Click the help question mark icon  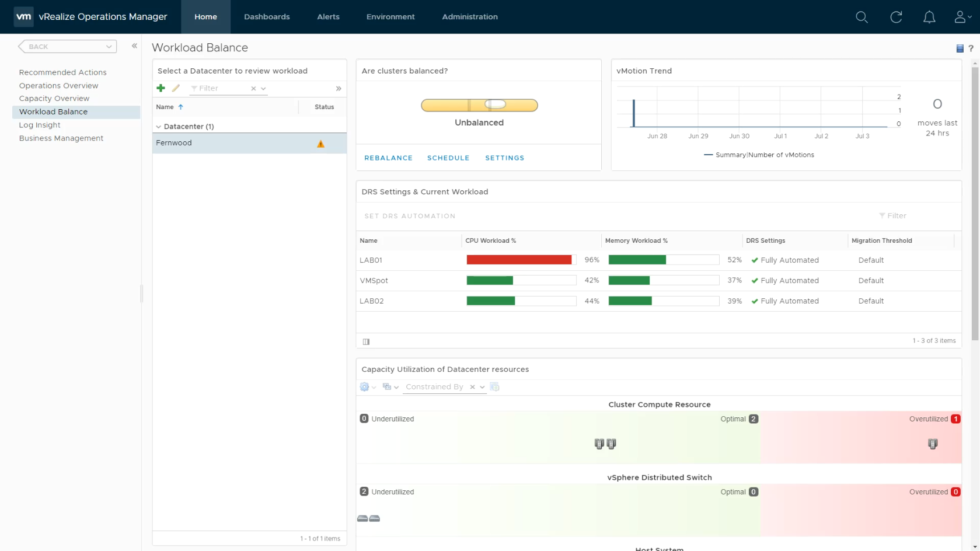(971, 48)
